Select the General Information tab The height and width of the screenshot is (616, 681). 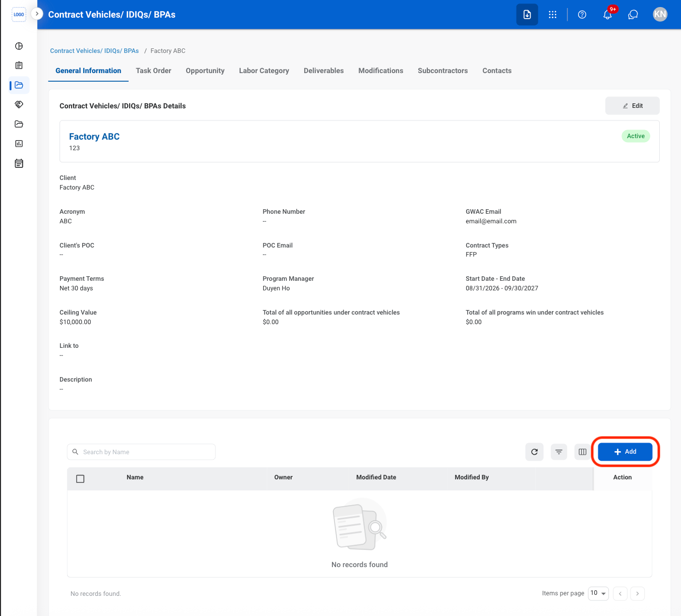point(88,71)
